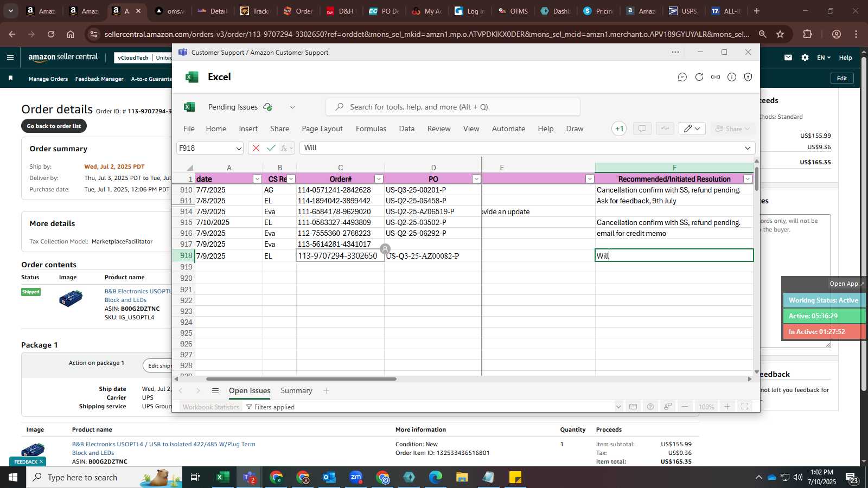Screen dimensions: 868x488
Task: Select the Open Issues sheet tab
Action: [x=250, y=390]
